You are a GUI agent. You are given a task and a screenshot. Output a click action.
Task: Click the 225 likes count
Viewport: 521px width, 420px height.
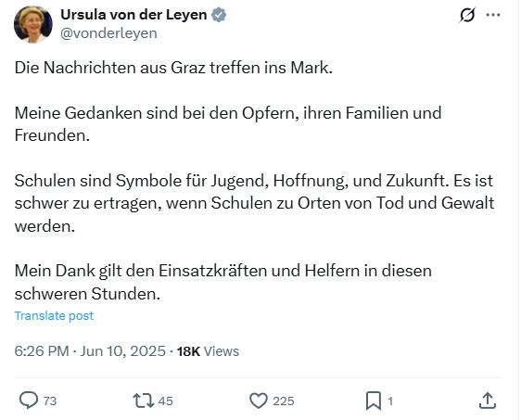point(284,401)
